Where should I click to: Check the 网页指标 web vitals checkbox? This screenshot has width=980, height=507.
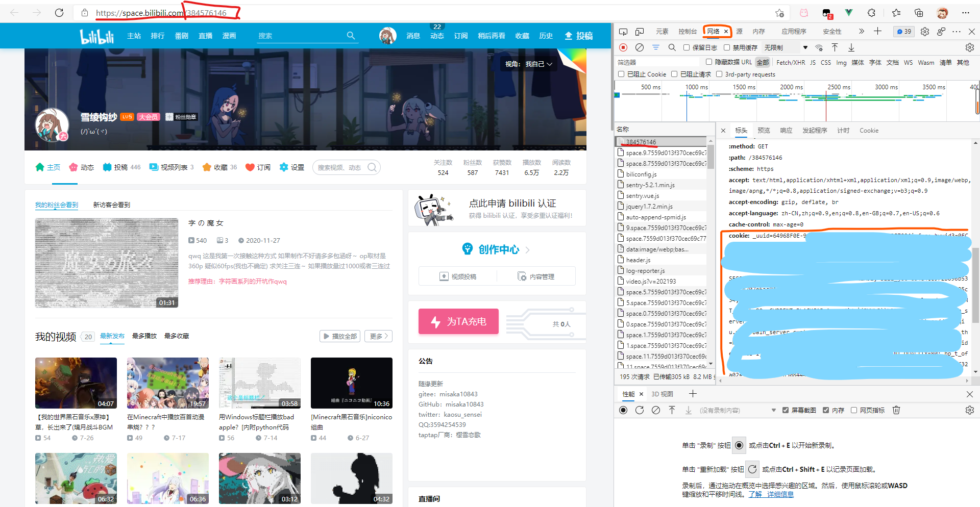[x=854, y=410]
